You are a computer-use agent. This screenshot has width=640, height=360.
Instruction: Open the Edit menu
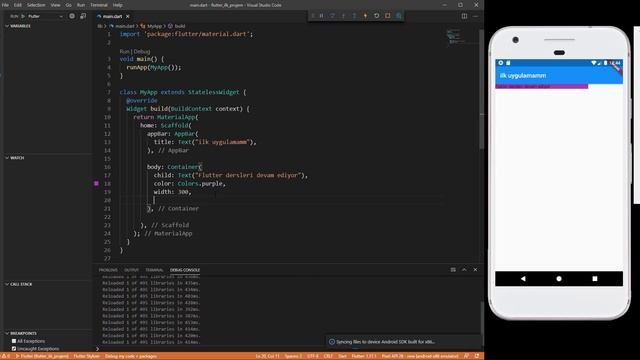point(18,5)
